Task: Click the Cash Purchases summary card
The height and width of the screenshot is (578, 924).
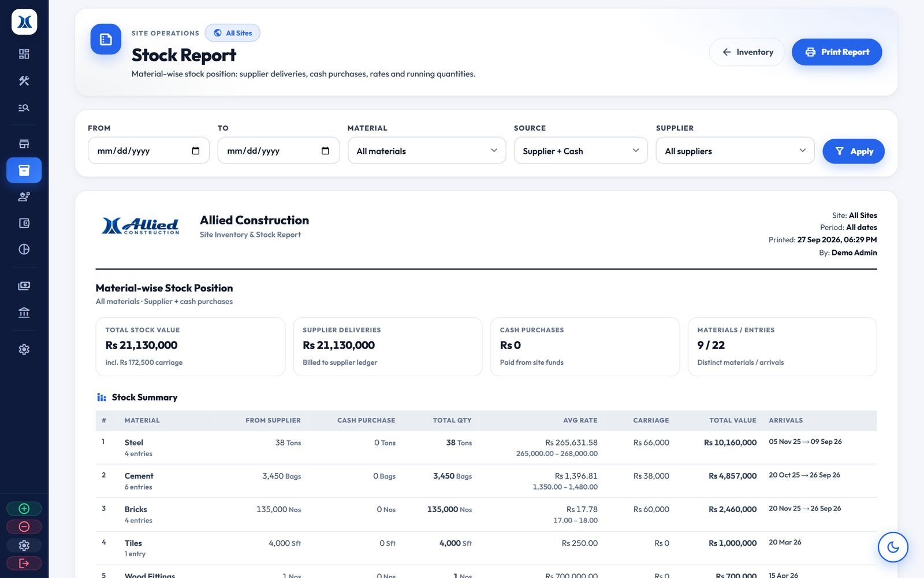Action: (x=585, y=347)
